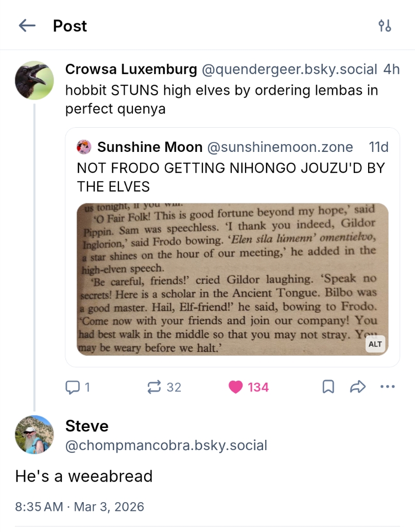
Task: Open Sunshine Moon's small avatar
Action: click(84, 147)
